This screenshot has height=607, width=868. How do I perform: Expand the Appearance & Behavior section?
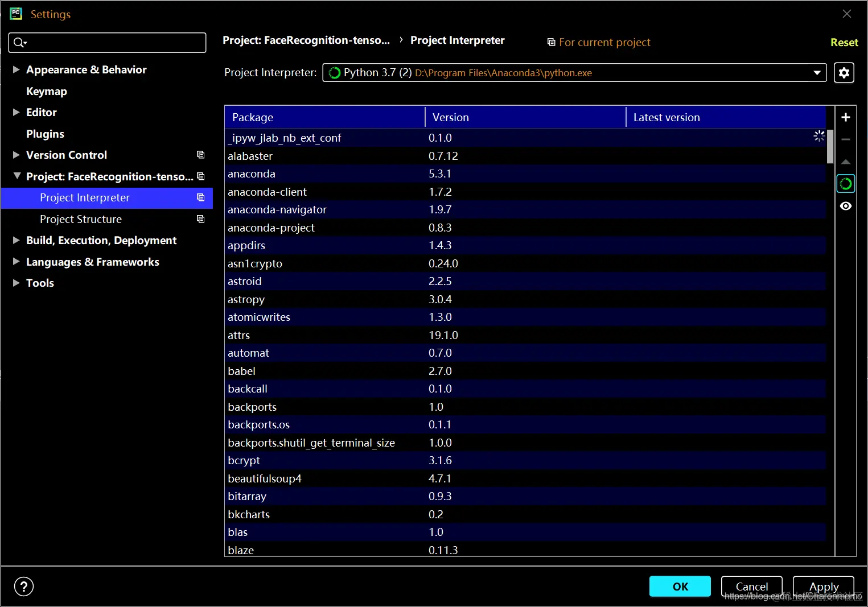coord(17,69)
